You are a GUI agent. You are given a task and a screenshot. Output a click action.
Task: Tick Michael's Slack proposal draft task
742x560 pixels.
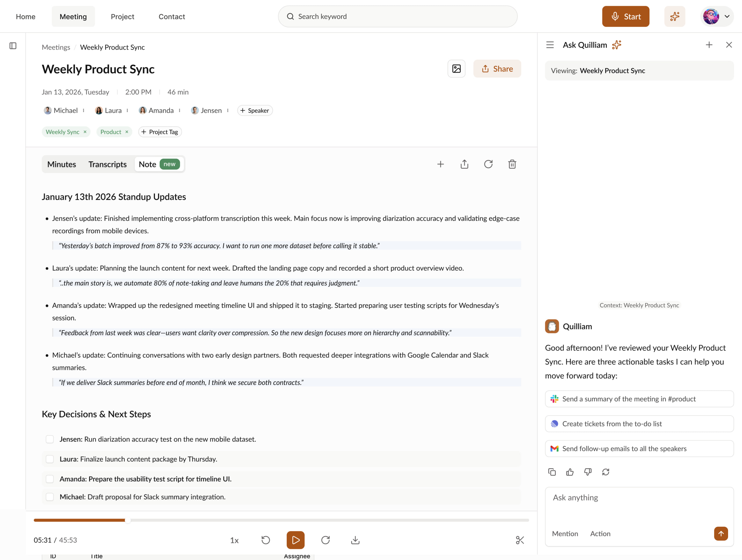pos(50,497)
